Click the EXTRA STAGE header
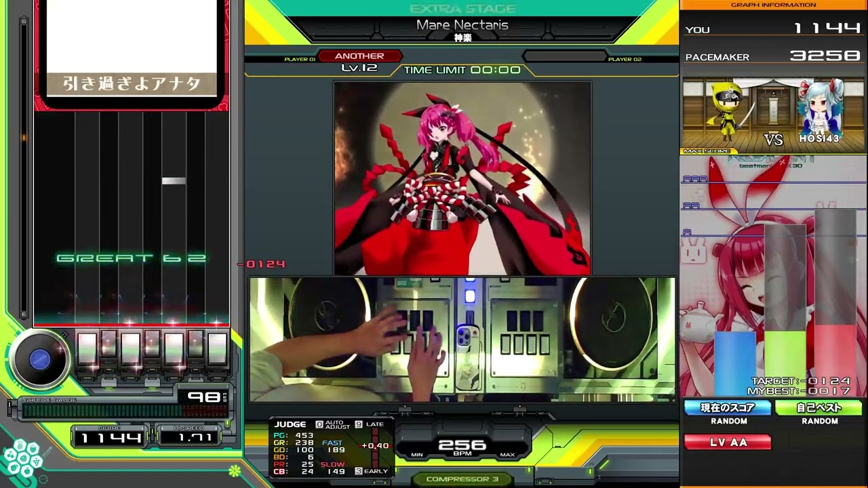 click(x=463, y=9)
